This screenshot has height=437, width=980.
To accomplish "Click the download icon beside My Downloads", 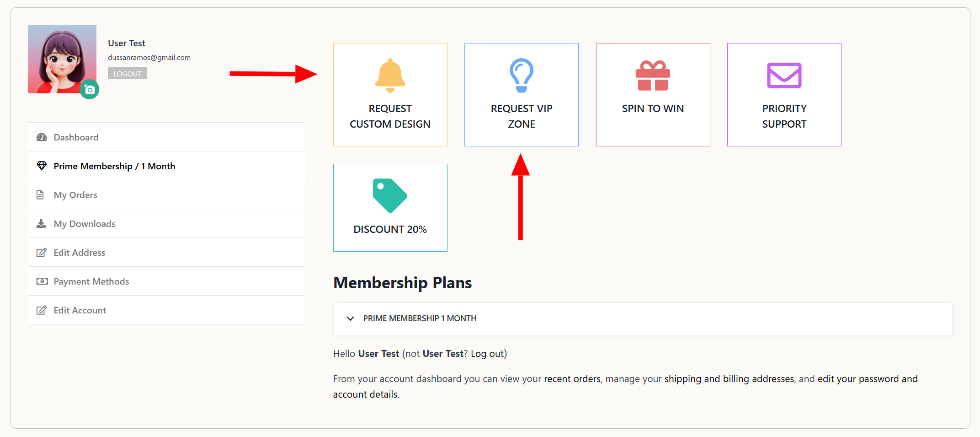I will click(x=41, y=224).
